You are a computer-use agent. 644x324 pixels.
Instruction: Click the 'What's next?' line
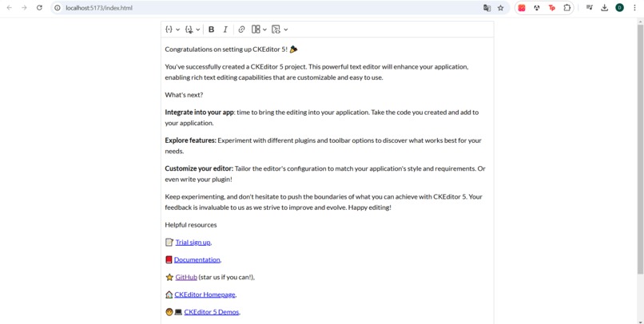click(184, 95)
